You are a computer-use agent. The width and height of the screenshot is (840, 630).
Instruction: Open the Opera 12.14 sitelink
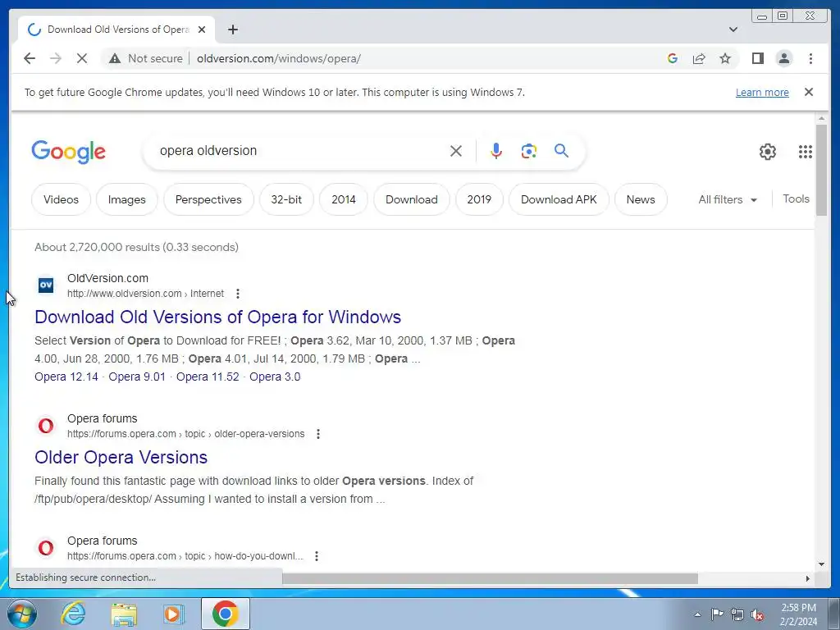(66, 377)
